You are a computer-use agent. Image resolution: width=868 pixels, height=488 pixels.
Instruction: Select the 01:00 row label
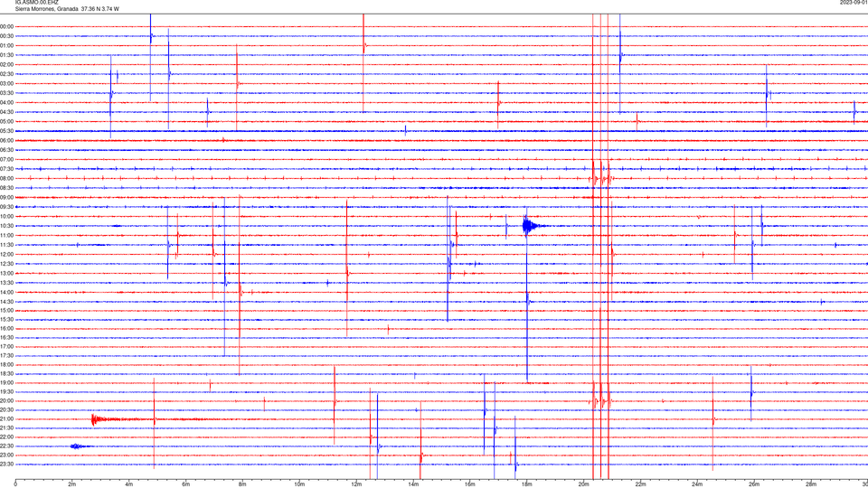[7, 45]
